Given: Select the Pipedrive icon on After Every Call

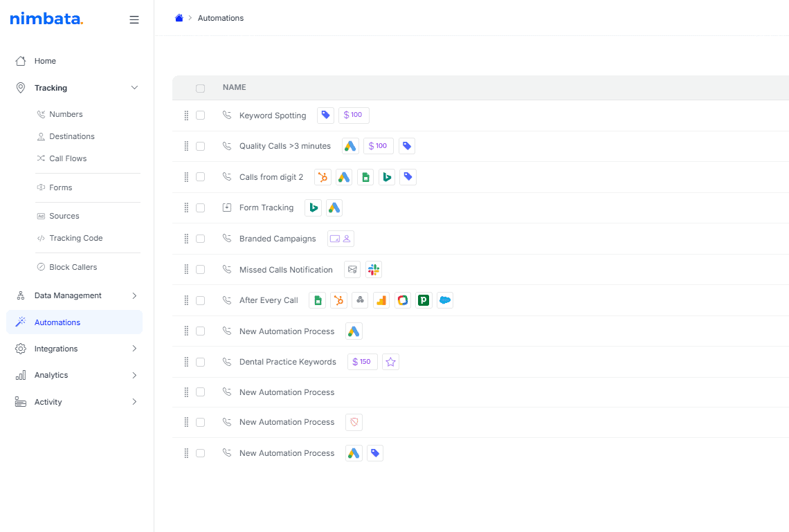Looking at the screenshot, I should pyautogui.click(x=423, y=300).
